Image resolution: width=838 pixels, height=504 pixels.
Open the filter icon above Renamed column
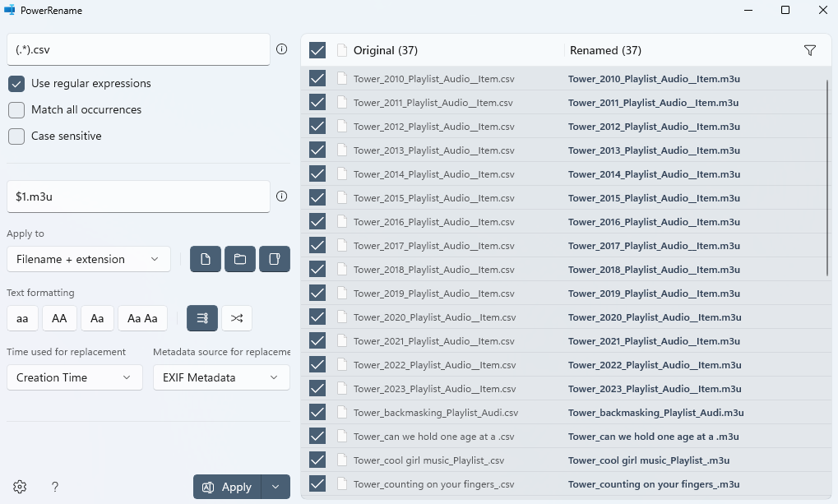pos(809,50)
